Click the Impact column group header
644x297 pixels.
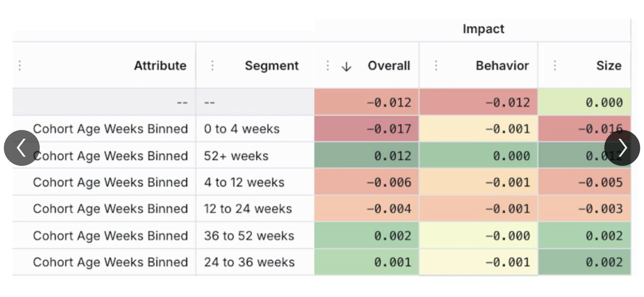[483, 29]
